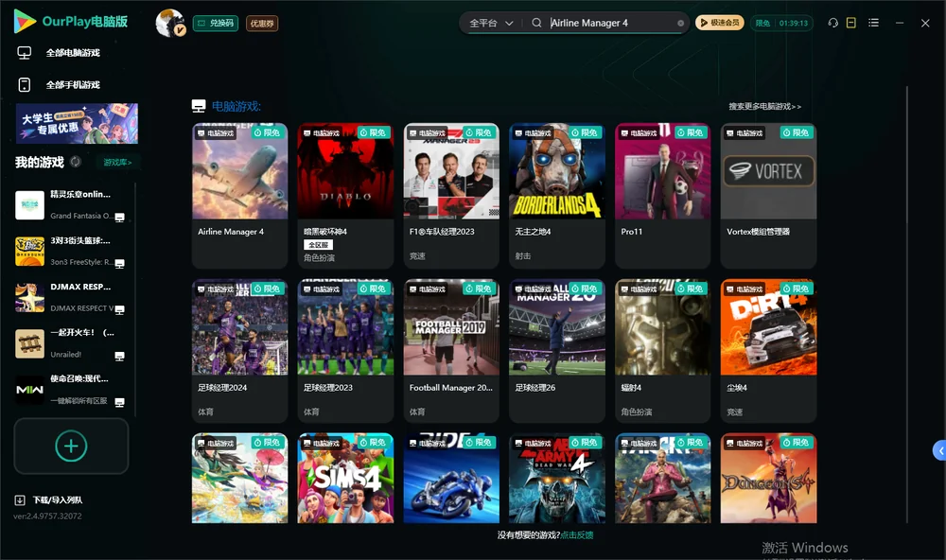The image size is (946, 560).
Task: Open the user profile avatar
Action: click(170, 23)
